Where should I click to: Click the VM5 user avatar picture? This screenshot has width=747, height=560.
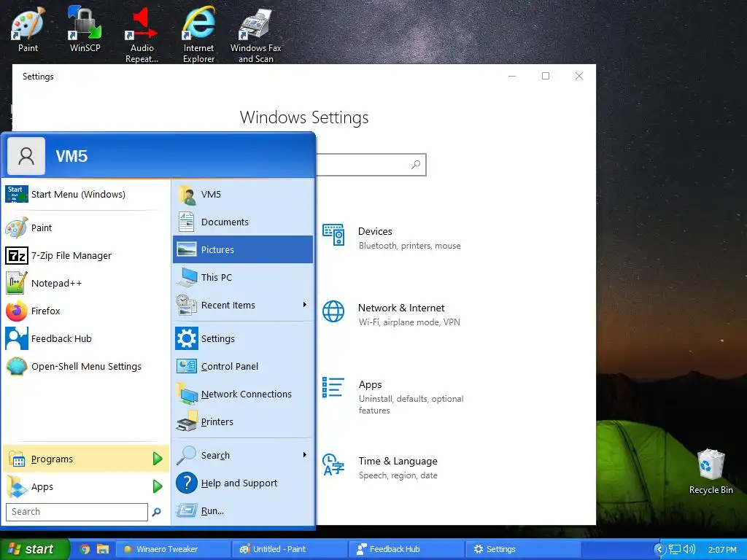click(x=26, y=156)
